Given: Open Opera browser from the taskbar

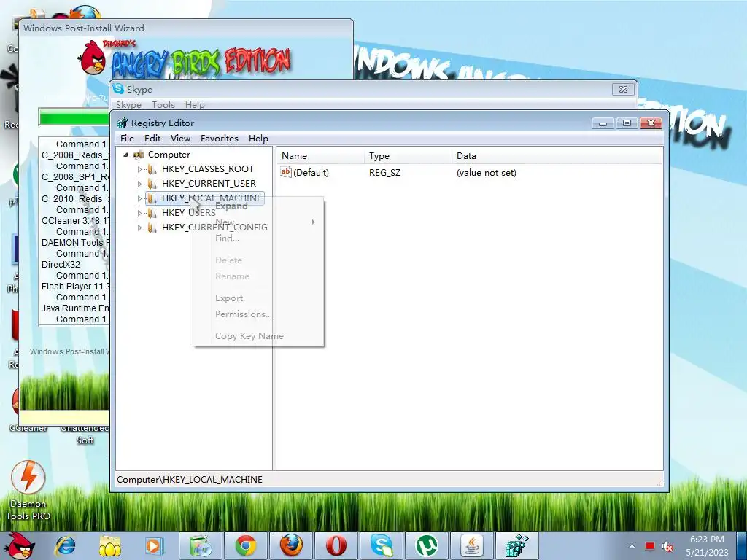Looking at the screenshot, I should coord(336,545).
